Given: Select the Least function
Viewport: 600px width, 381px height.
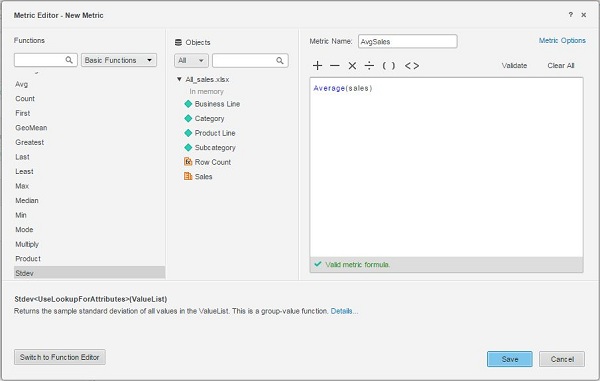Looking at the screenshot, I should [24, 171].
